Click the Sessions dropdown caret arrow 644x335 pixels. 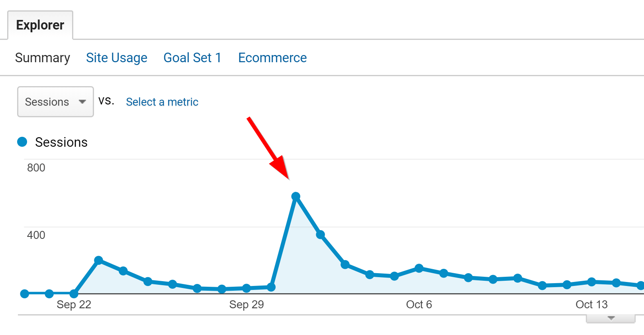(x=82, y=102)
